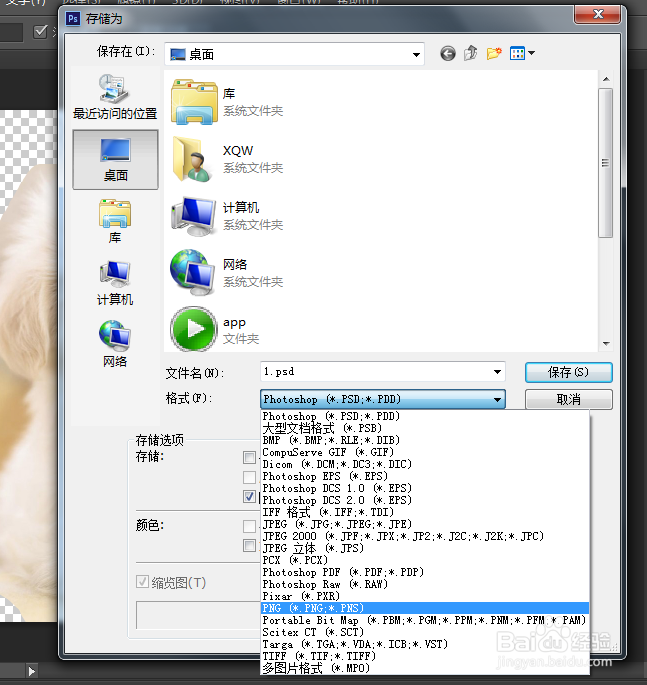Choose Targa format option
The width and height of the screenshot is (647, 685).
tap(425, 644)
